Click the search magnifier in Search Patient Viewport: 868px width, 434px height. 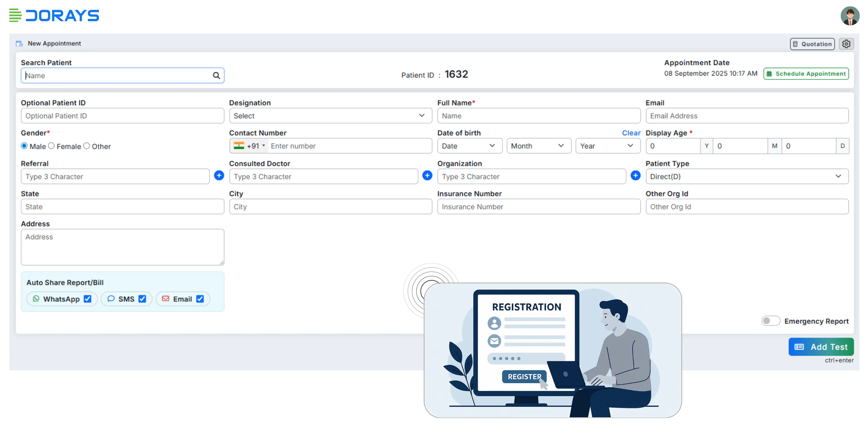pos(216,76)
